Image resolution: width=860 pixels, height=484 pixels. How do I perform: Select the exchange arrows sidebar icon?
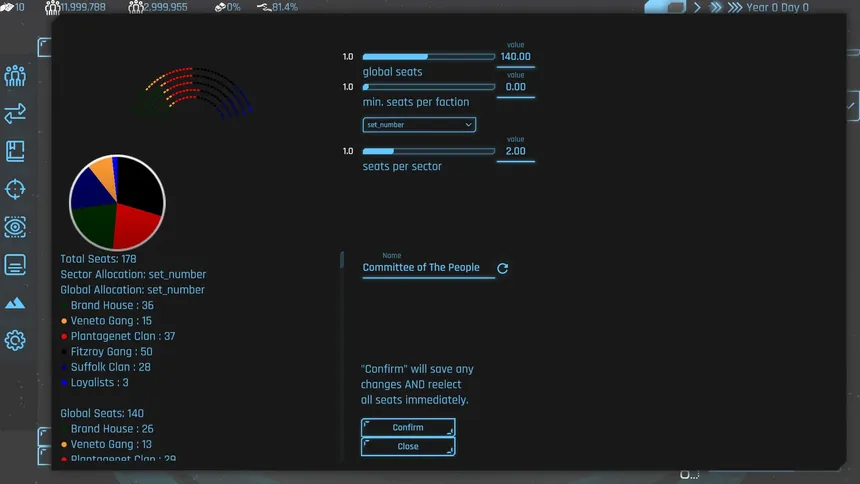click(x=15, y=113)
